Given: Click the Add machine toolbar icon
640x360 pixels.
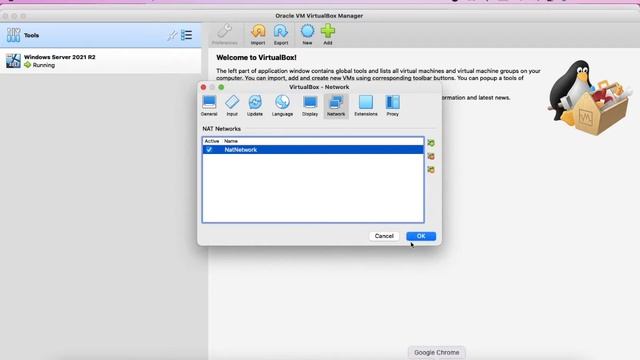Looking at the screenshot, I should click(x=328, y=34).
